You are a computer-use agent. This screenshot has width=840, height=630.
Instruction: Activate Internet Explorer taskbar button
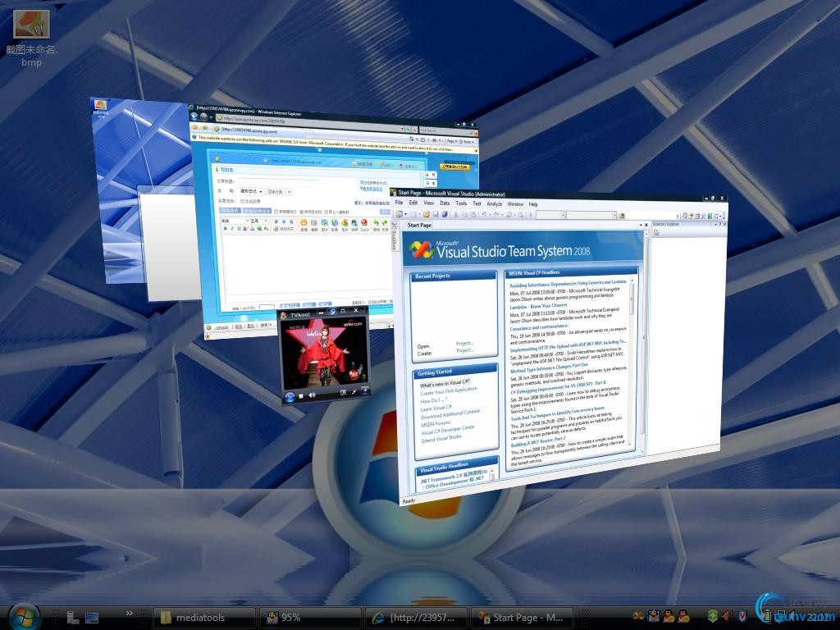(415, 617)
